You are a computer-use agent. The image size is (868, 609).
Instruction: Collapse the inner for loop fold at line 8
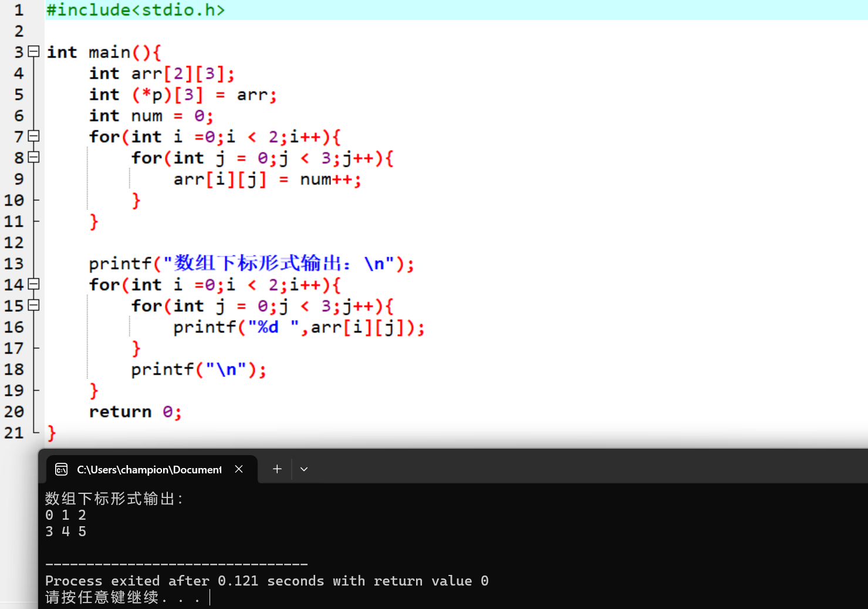click(34, 157)
